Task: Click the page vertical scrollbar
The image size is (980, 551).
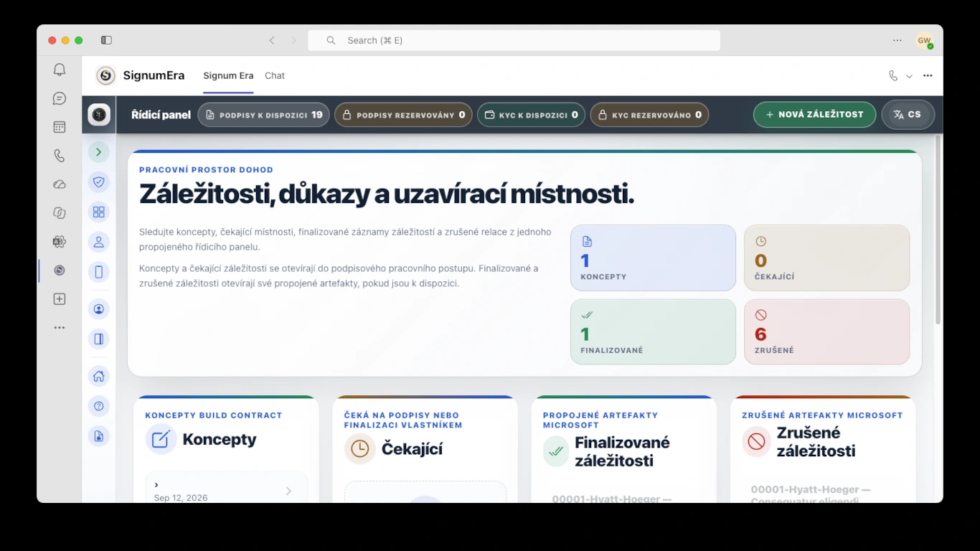Action: 938,230
